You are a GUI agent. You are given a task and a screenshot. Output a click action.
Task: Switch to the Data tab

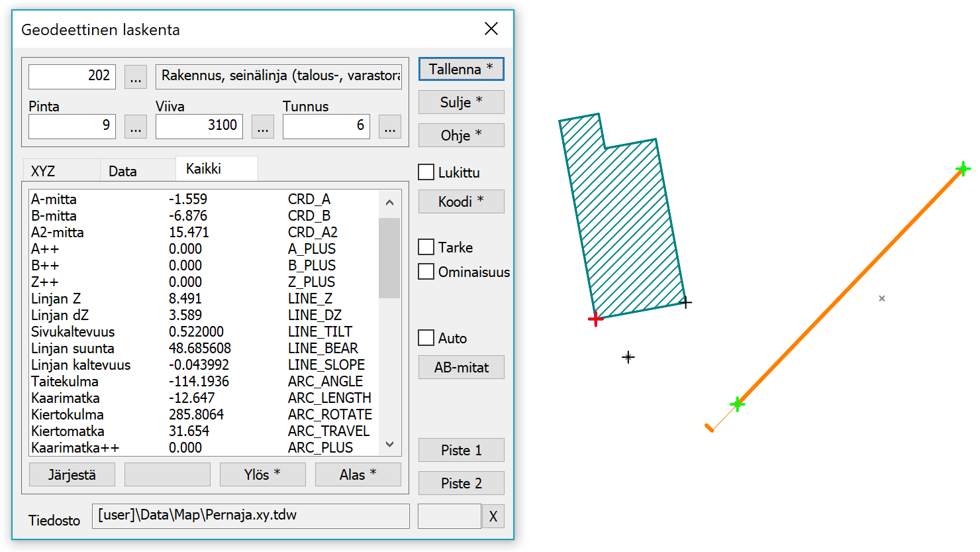click(122, 171)
